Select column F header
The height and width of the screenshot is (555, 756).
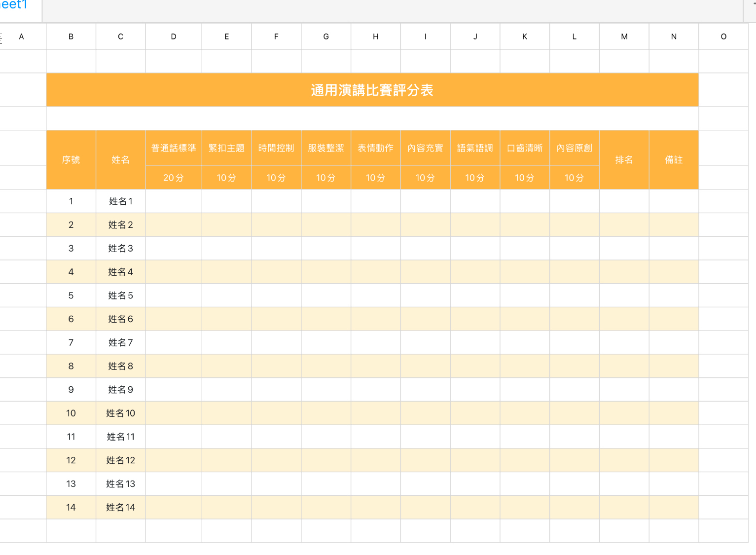click(x=276, y=37)
